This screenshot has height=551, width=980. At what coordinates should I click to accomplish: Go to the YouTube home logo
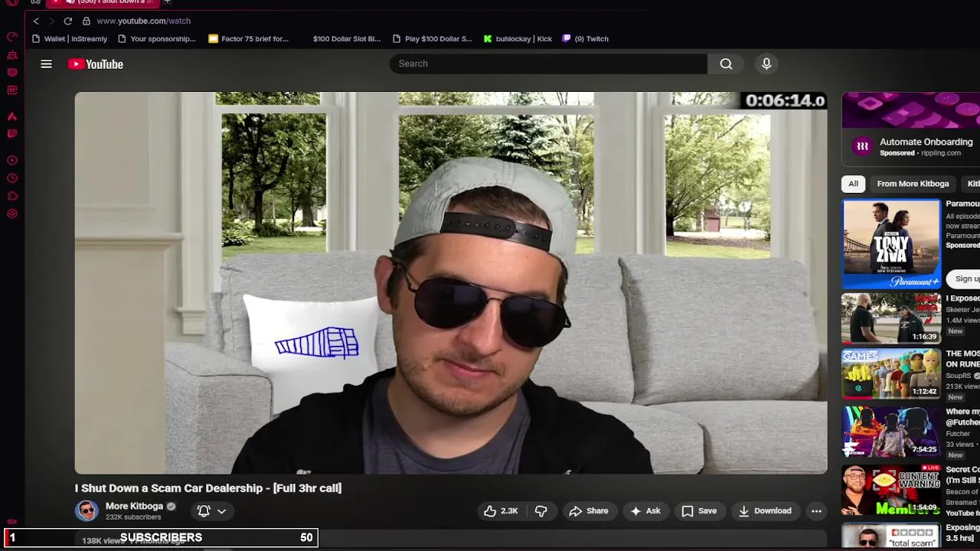[96, 64]
